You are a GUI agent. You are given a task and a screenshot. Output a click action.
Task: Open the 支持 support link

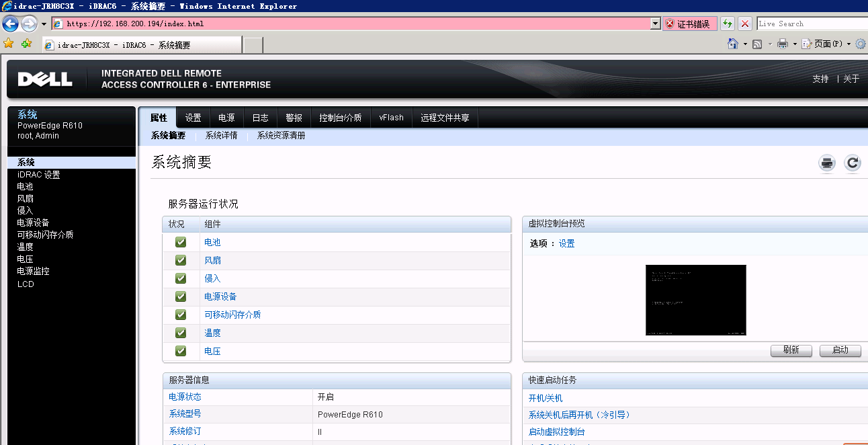tap(820, 79)
